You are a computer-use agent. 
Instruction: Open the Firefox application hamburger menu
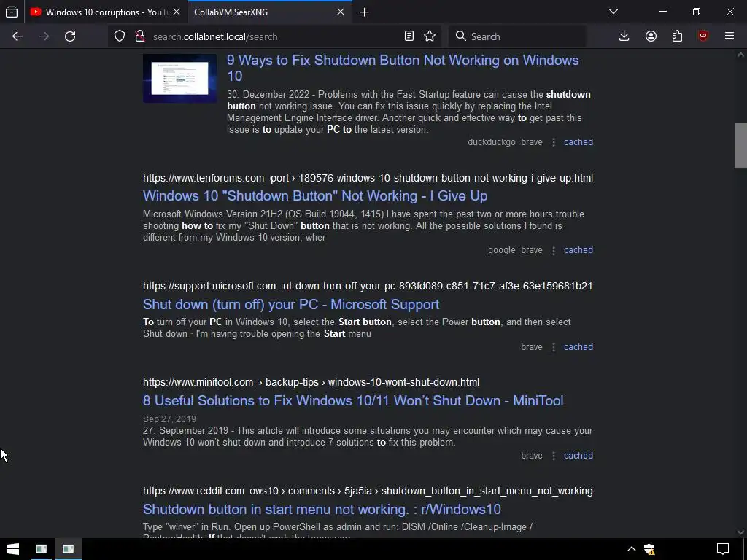click(x=729, y=36)
